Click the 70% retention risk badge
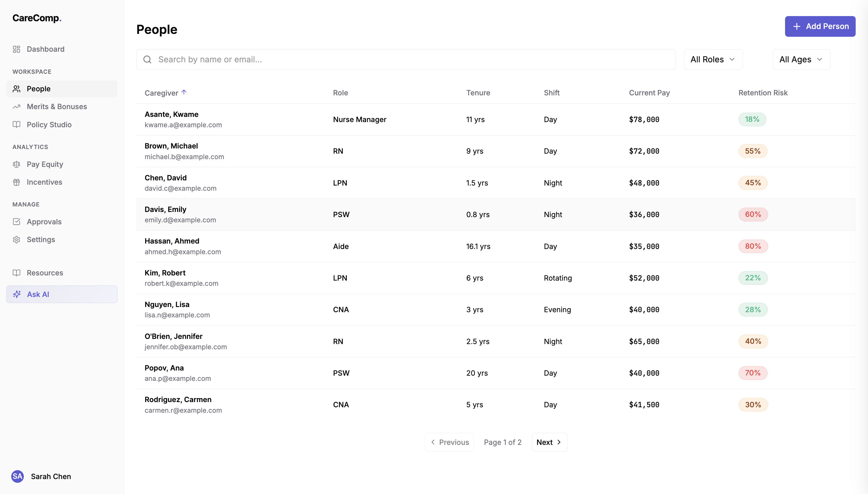The width and height of the screenshot is (868, 494). 753,373
